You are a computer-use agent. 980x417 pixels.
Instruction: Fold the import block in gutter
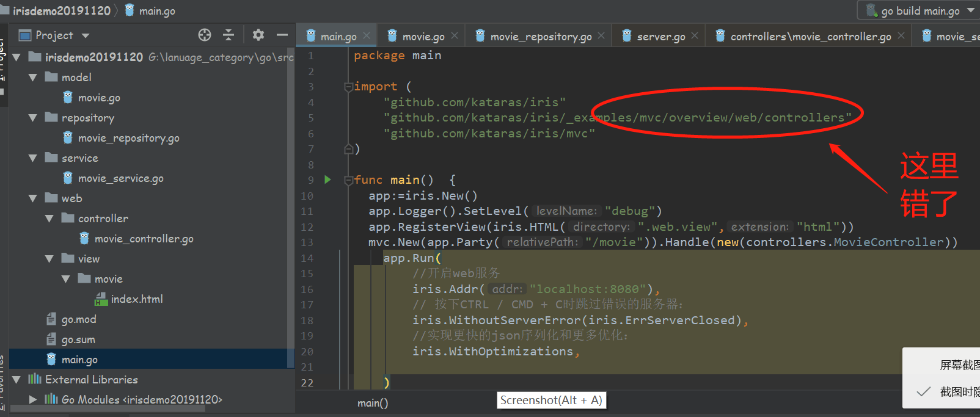348,87
